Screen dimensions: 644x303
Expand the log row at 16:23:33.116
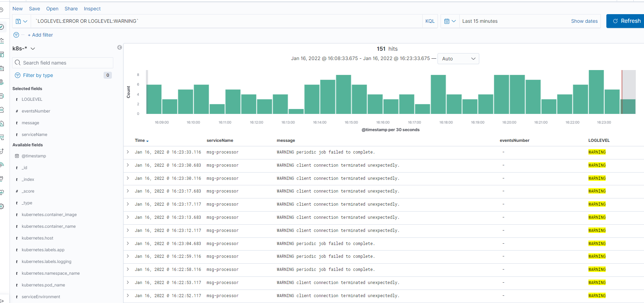pos(128,152)
